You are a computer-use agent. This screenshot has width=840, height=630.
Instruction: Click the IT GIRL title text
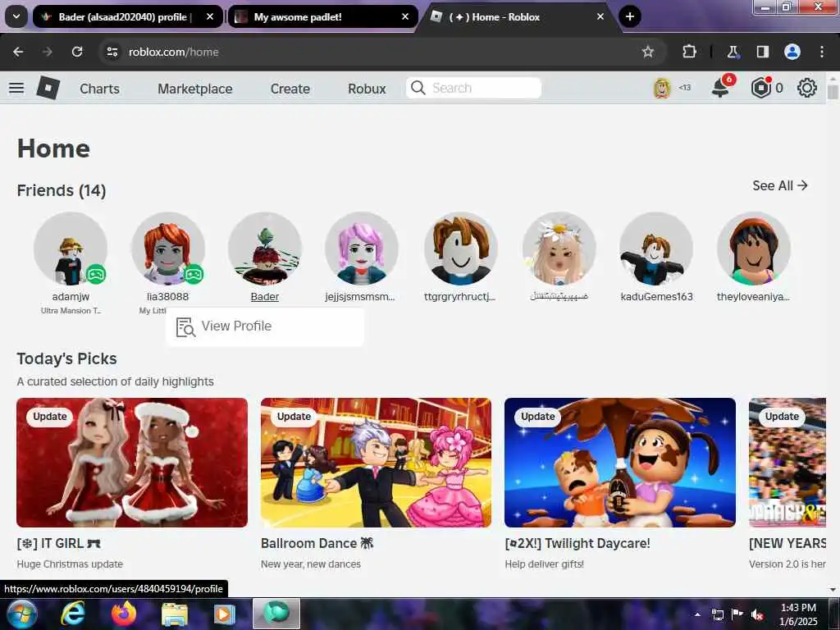pos(58,543)
